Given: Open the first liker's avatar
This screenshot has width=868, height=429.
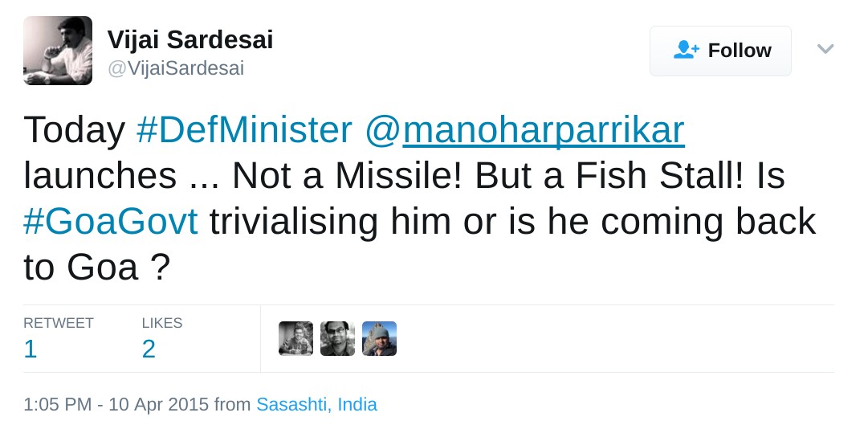Looking at the screenshot, I should [x=295, y=339].
